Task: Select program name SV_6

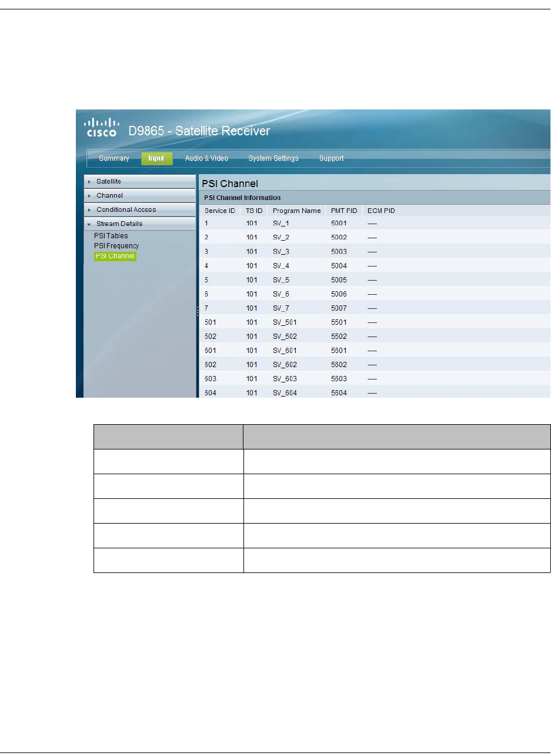Action: coord(281,294)
